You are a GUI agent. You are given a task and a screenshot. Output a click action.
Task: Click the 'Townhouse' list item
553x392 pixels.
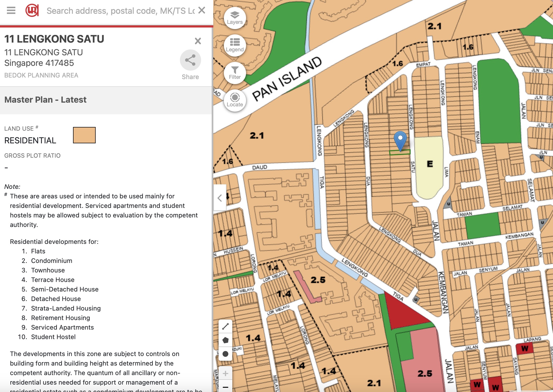(48, 270)
